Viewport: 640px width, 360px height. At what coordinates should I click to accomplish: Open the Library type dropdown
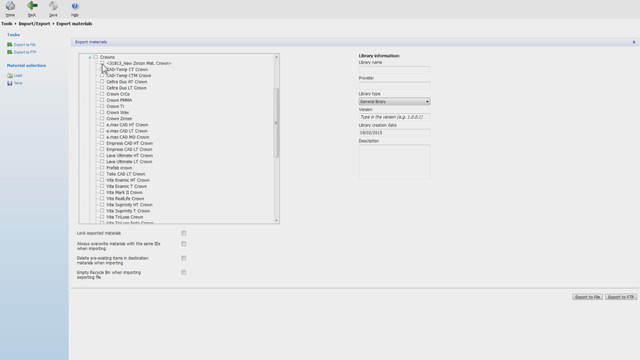click(394, 101)
